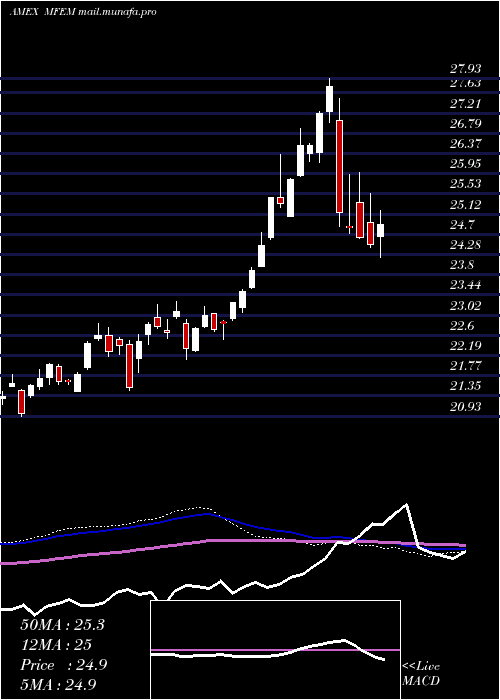
Task: Select the 25.95 price level label
Action: 466,164
